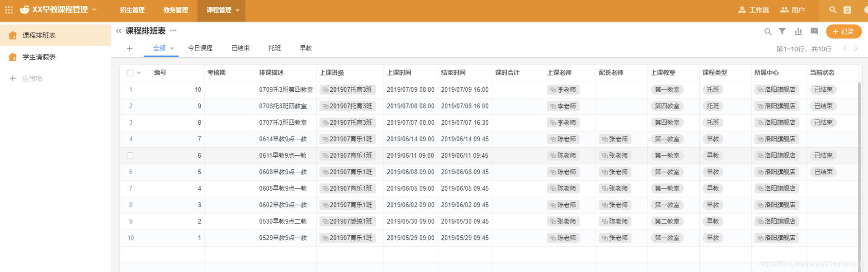Open class link 201907托育3班 in row 0709

click(348, 89)
